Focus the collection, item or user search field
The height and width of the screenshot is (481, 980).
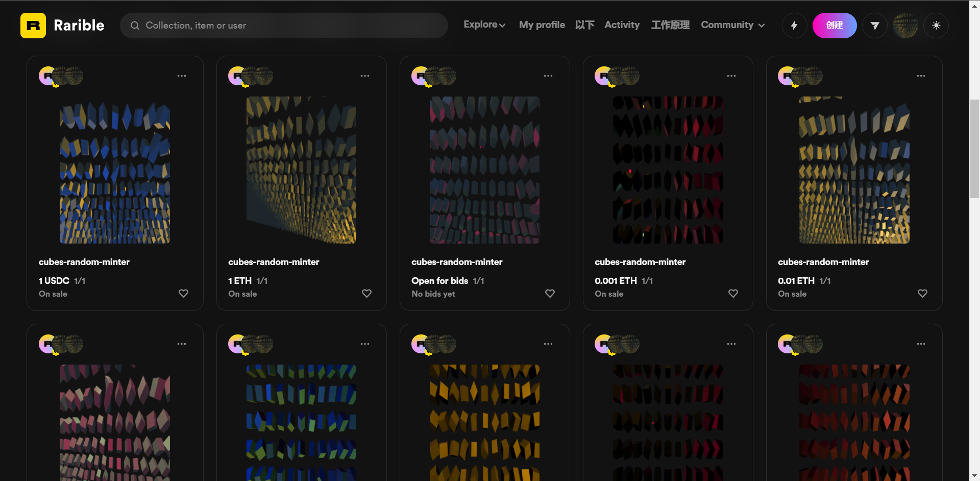(284, 26)
